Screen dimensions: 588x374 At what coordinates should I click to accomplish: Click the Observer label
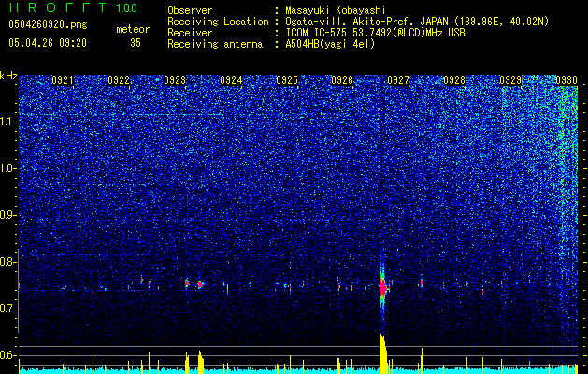click(190, 10)
